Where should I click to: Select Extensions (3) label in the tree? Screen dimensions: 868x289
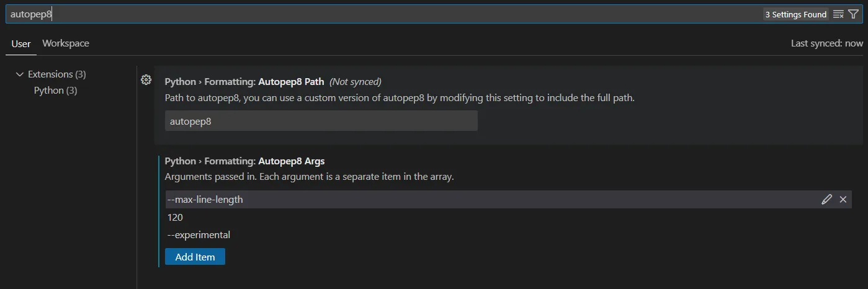(56, 74)
